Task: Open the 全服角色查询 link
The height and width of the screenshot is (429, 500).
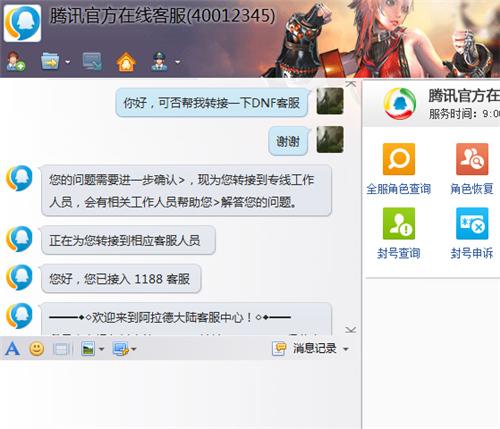Action: pyautogui.click(x=399, y=189)
